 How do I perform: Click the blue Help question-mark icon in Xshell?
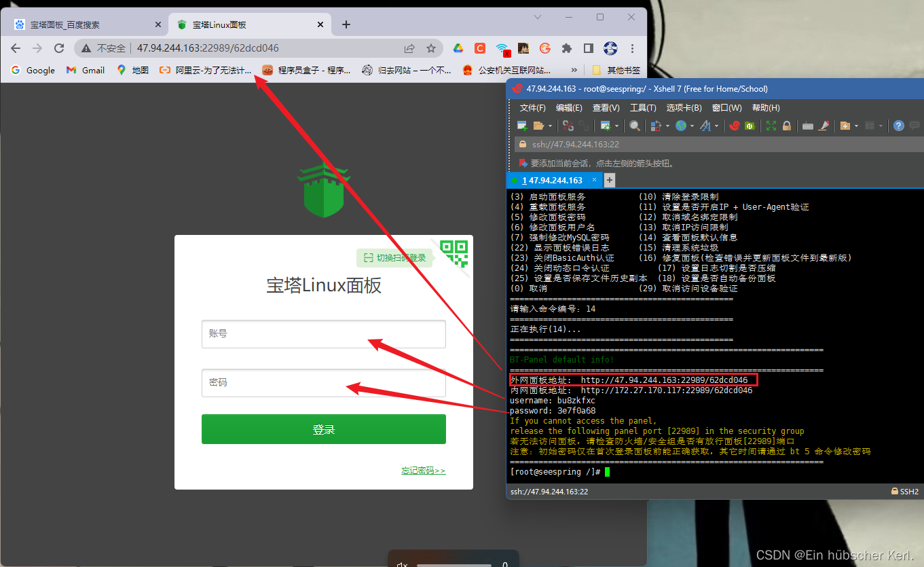pyautogui.click(x=899, y=126)
